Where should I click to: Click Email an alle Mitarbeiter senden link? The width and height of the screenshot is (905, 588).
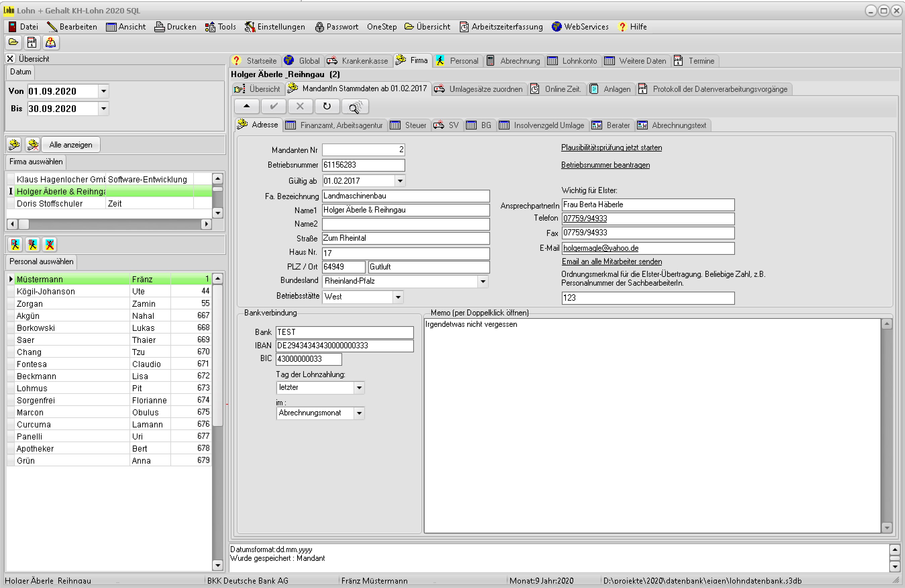pyautogui.click(x=612, y=261)
